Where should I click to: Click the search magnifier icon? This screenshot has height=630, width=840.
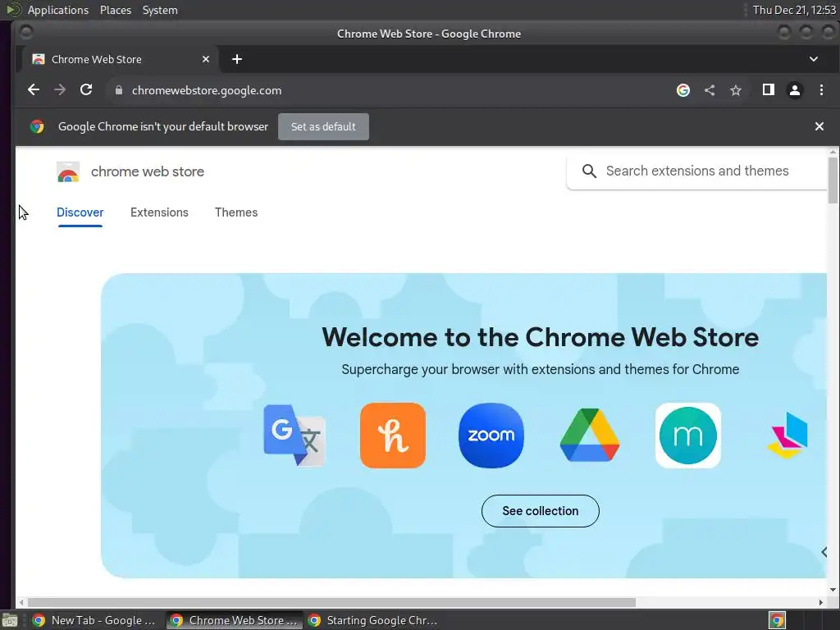589,171
